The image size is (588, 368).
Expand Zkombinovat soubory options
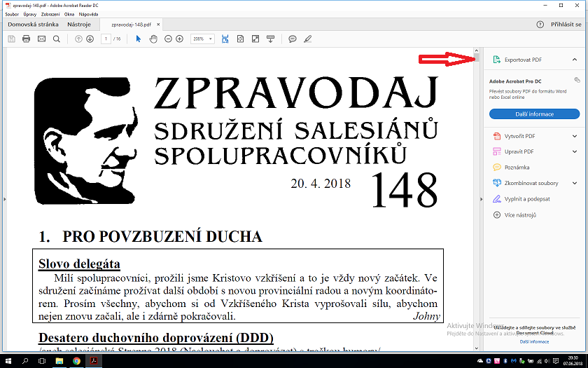click(x=575, y=183)
